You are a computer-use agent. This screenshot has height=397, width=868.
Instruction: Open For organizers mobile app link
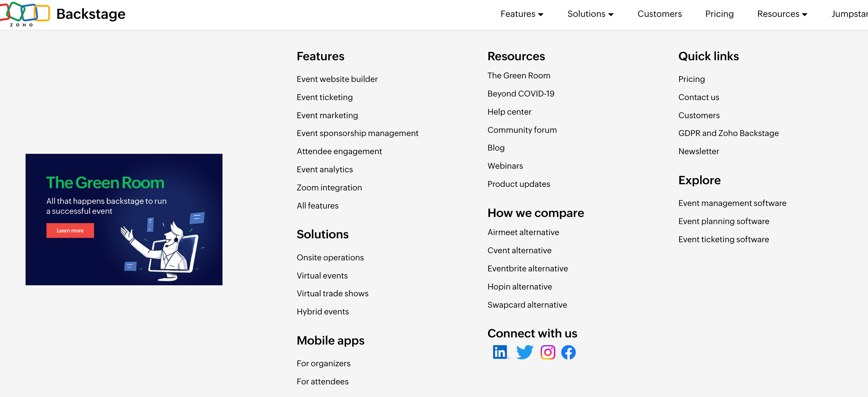tap(323, 363)
